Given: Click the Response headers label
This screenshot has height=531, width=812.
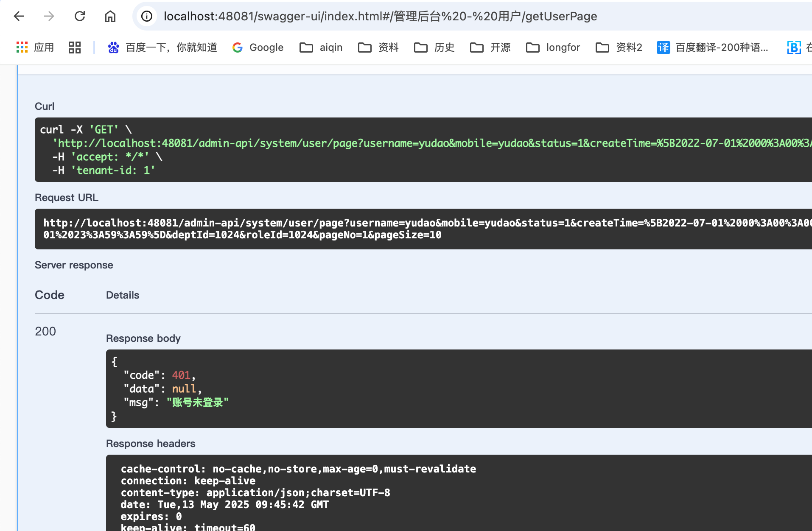Looking at the screenshot, I should coord(151,443).
